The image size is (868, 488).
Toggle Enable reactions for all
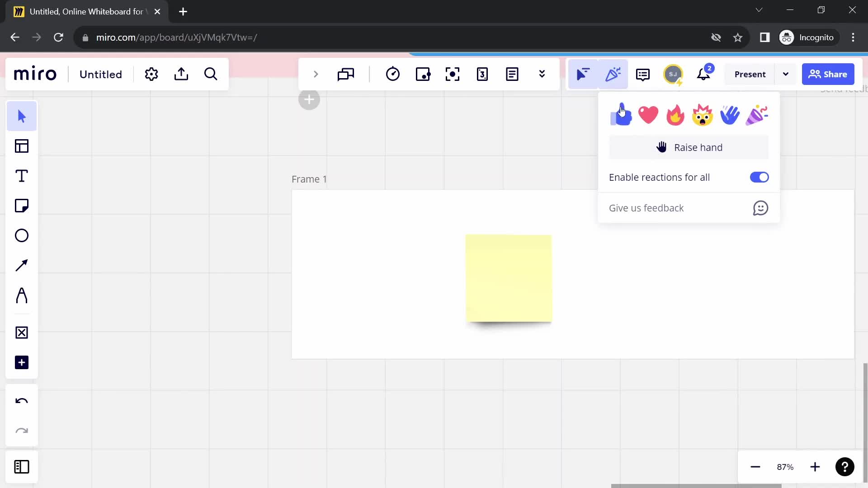[x=761, y=177]
